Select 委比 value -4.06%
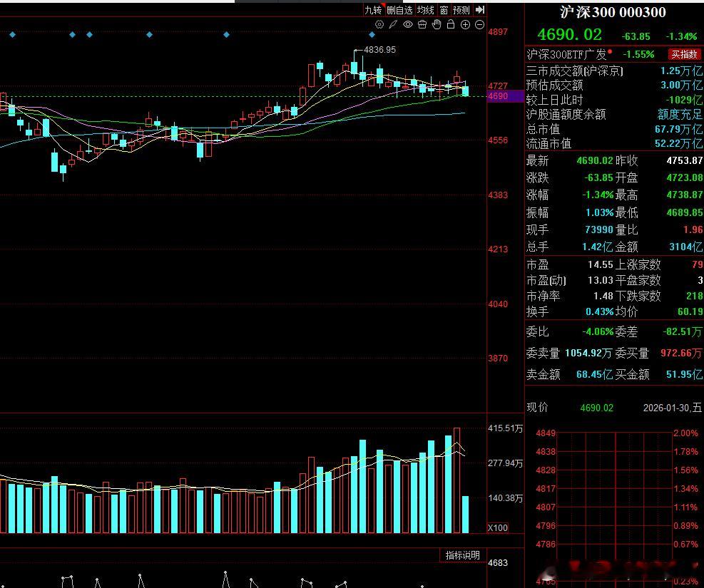The image size is (704, 588). tap(598, 332)
